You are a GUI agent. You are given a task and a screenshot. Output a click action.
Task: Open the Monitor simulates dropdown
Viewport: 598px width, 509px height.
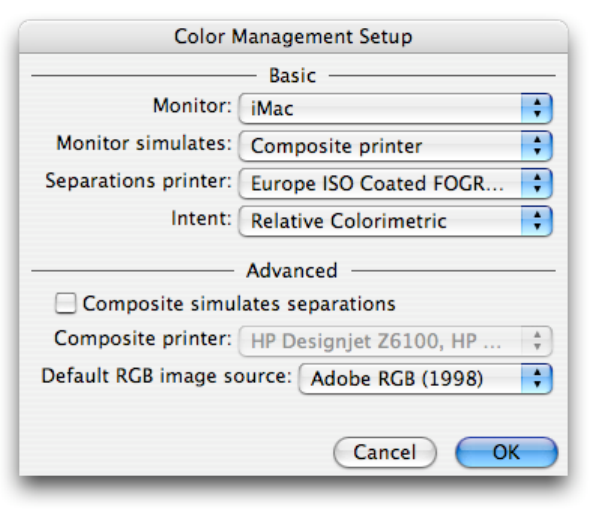[x=395, y=146]
